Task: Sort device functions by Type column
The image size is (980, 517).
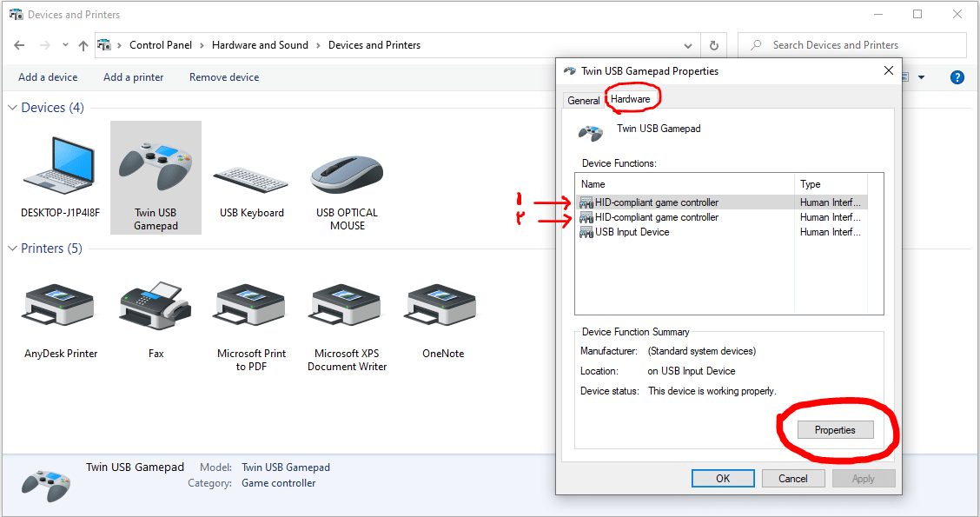Action: tap(831, 184)
